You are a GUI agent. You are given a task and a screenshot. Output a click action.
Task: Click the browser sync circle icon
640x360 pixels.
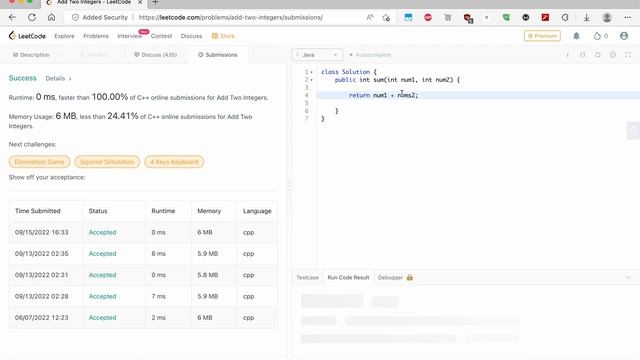point(565,18)
